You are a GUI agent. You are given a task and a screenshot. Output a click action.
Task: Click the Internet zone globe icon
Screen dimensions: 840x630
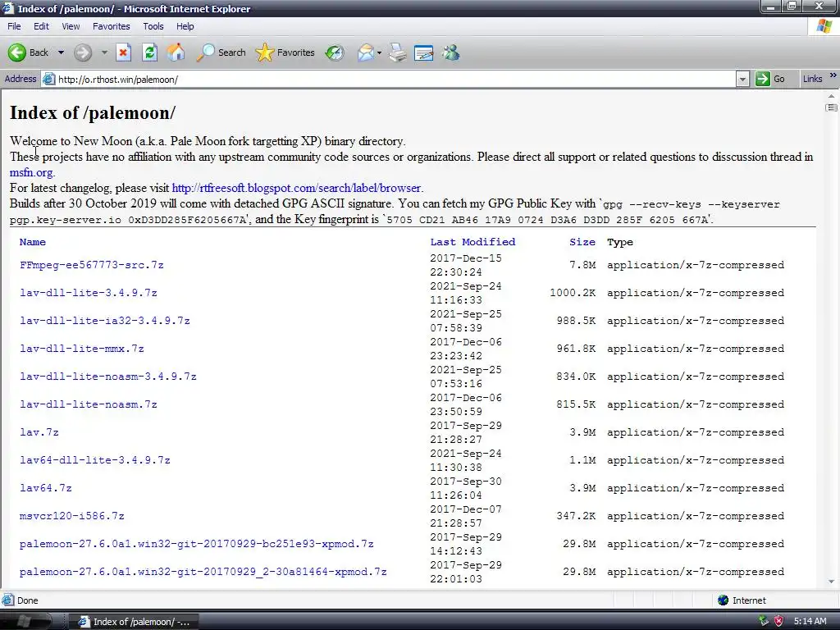click(724, 600)
